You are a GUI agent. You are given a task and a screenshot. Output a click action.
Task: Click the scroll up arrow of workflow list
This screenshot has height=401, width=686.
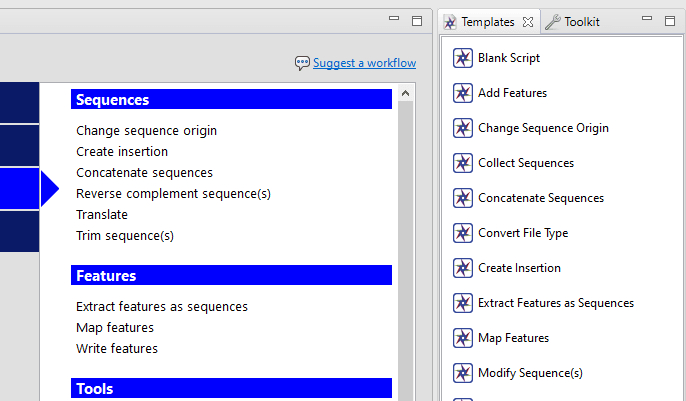pyautogui.click(x=405, y=93)
